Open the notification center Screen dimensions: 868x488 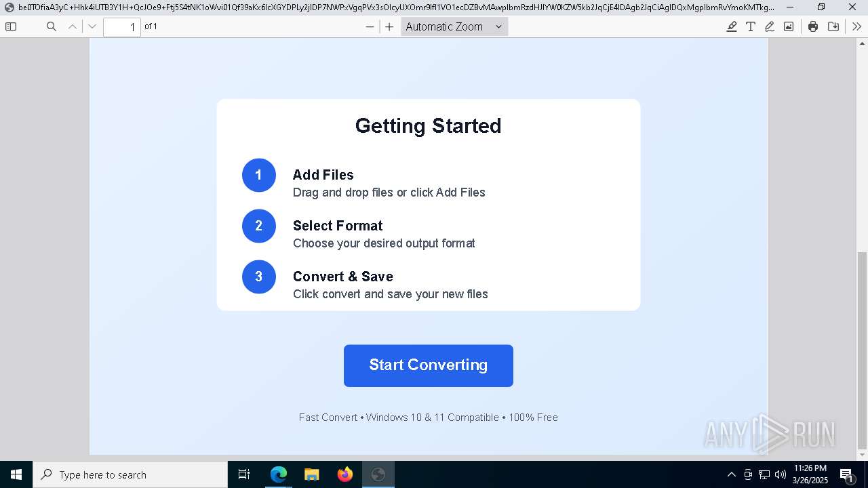[x=847, y=474]
